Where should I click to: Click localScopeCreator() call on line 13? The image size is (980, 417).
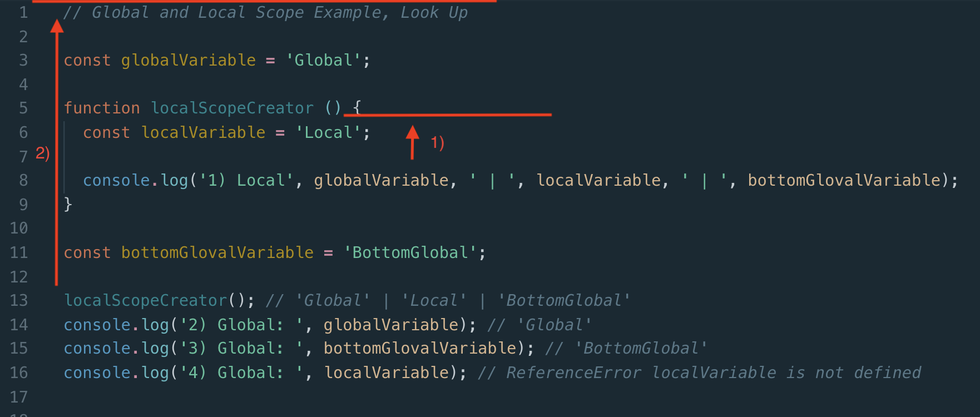coord(155,300)
